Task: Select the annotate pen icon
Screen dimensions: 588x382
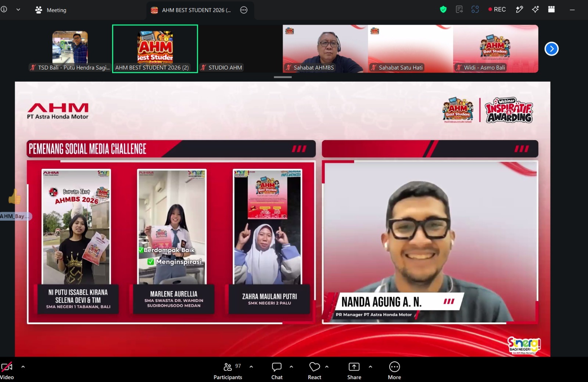Action: (x=519, y=10)
